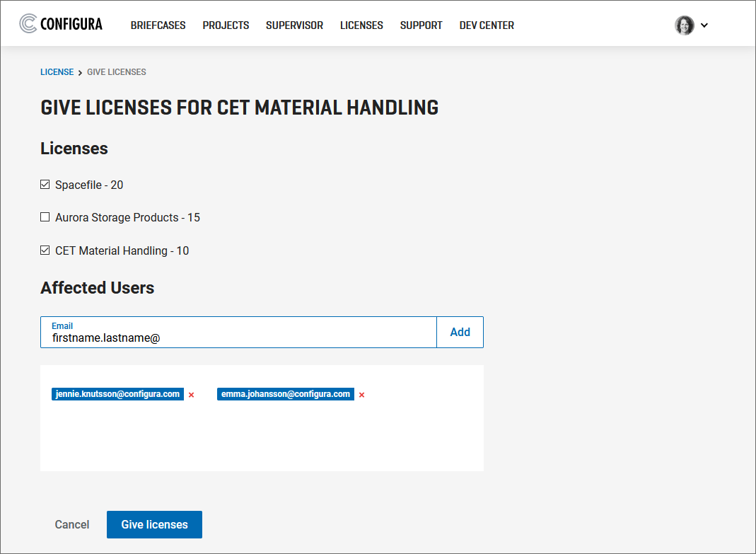The image size is (756, 554).
Task: Open the LICENSES menu item
Action: click(x=361, y=25)
